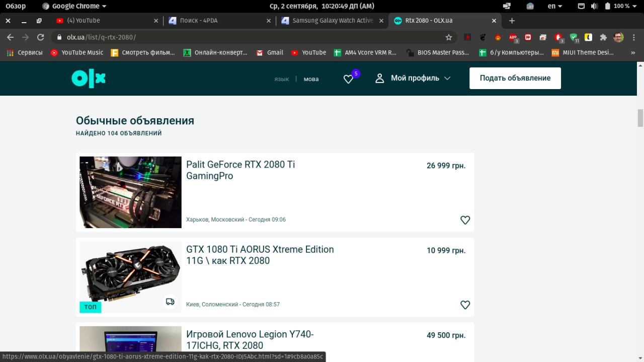Open MIUI Theme Desi bookmark
The height and width of the screenshot is (362, 644).
(x=584, y=52)
